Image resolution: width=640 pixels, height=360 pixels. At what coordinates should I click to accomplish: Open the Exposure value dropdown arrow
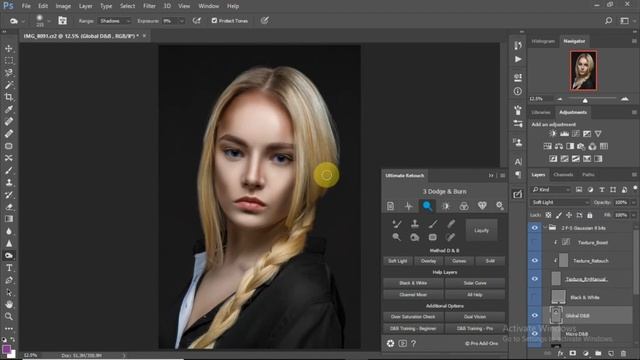[x=181, y=21]
